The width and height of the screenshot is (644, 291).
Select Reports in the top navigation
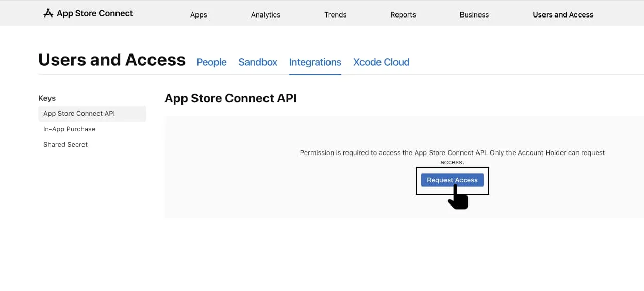click(403, 15)
